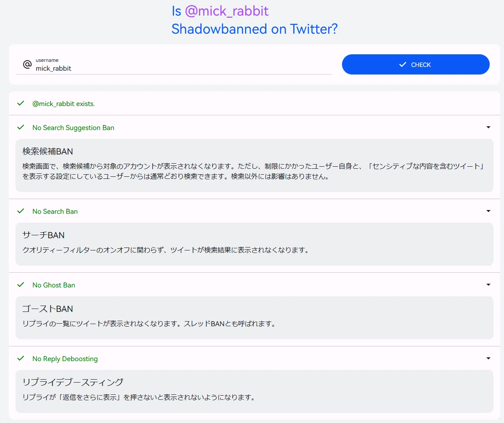This screenshot has width=504, height=423.
Task: Click the 'No Search Ban' label
Action: coord(55,211)
